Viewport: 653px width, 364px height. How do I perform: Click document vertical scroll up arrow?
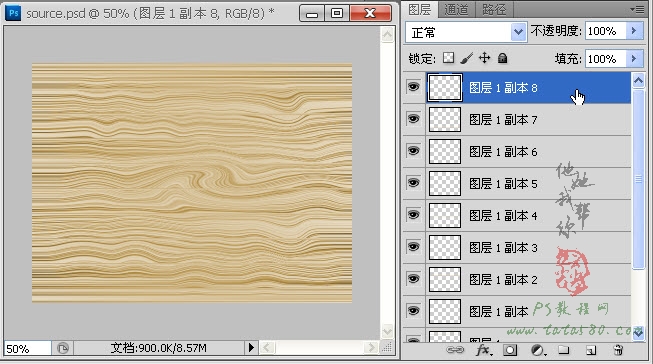(x=387, y=35)
